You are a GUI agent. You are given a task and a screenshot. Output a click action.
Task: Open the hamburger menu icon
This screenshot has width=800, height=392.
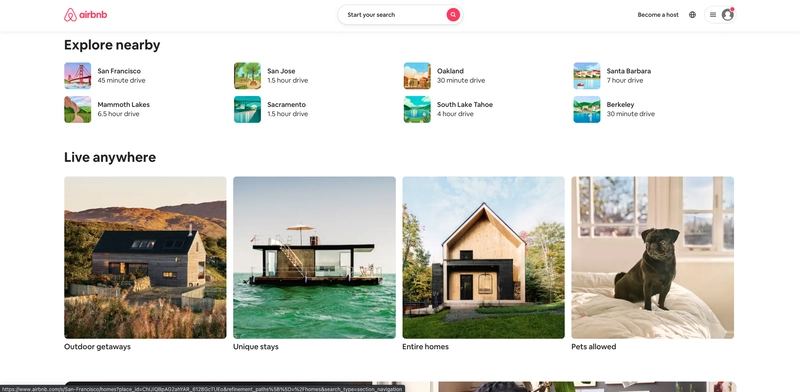pyautogui.click(x=713, y=15)
